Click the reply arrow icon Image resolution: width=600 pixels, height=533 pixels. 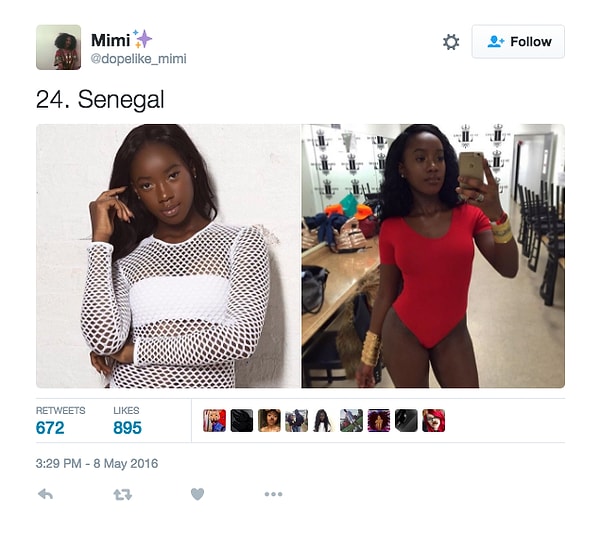[46, 494]
